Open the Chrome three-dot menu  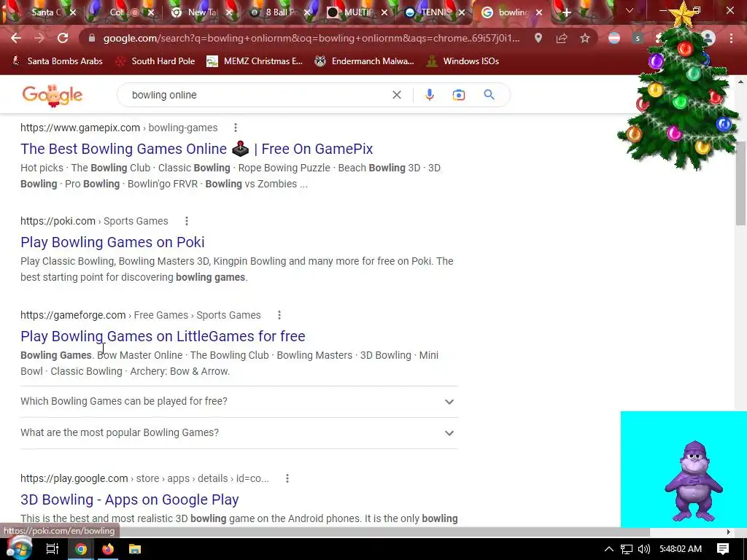[731, 38]
